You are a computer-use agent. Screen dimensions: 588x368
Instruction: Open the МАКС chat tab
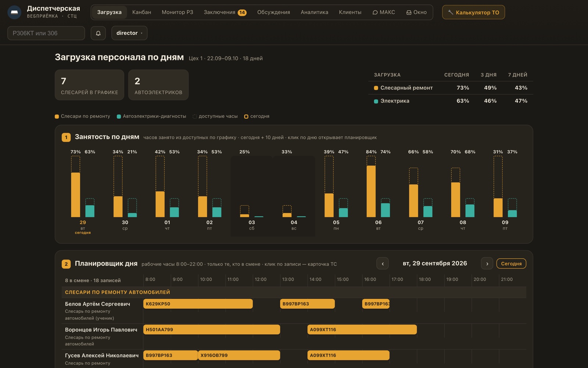(x=384, y=12)
